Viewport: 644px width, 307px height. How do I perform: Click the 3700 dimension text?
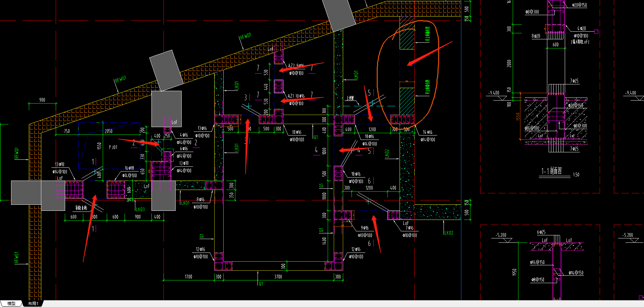coord(278,277)
